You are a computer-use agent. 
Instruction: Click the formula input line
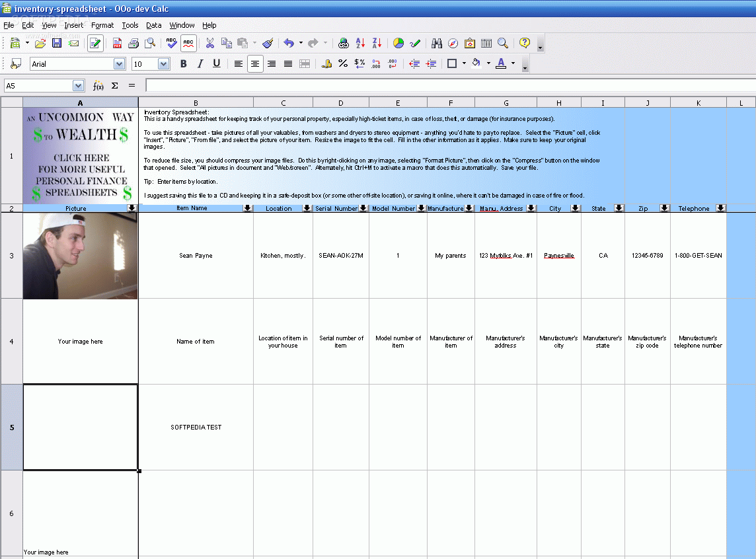point(451,86)
